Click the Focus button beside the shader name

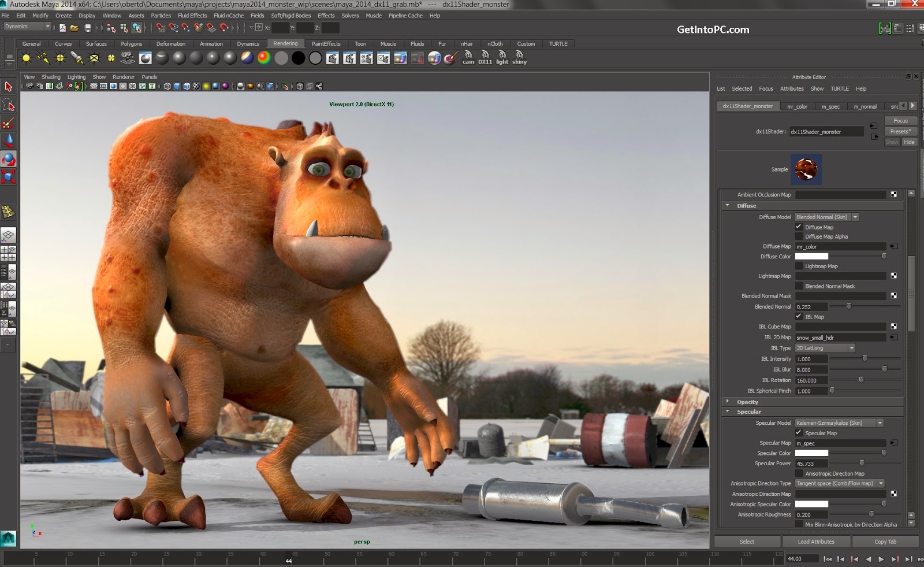900,121
